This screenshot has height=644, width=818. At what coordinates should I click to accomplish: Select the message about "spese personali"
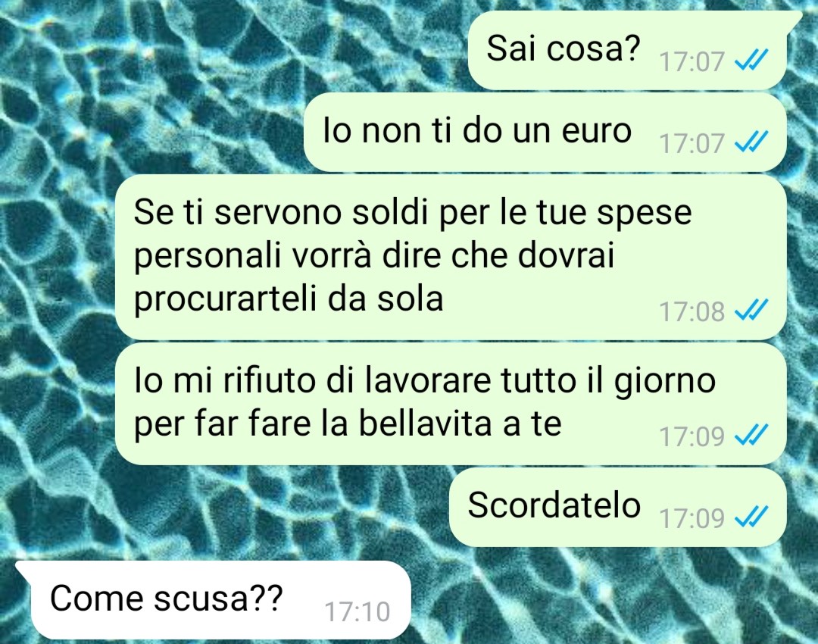(451, 258)
